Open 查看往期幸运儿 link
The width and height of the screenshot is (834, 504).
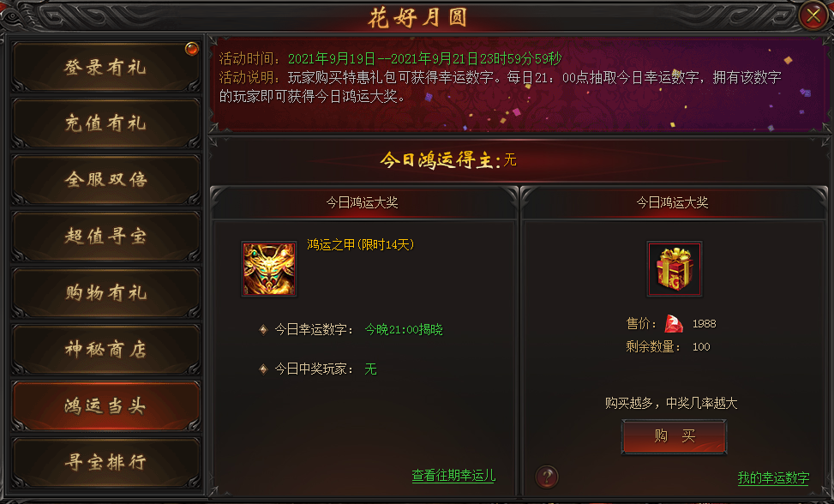pyautogui.click(x=453, y=476)
